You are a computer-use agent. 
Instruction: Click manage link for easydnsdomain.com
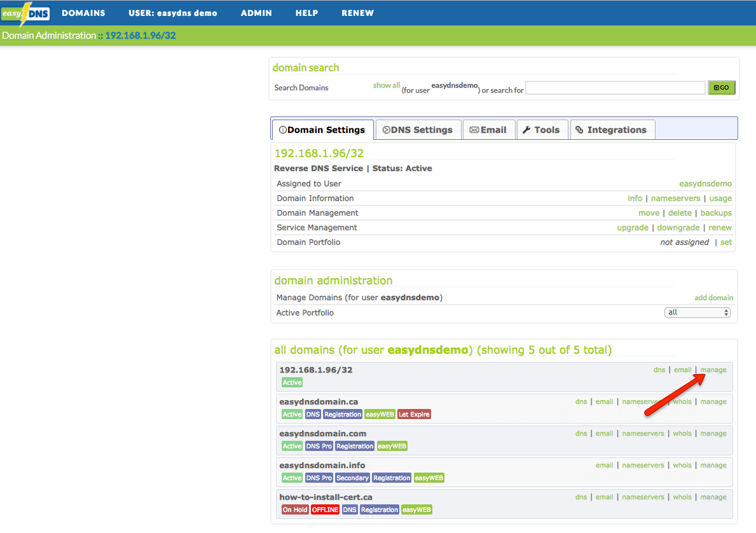click(x=713, y=434)
